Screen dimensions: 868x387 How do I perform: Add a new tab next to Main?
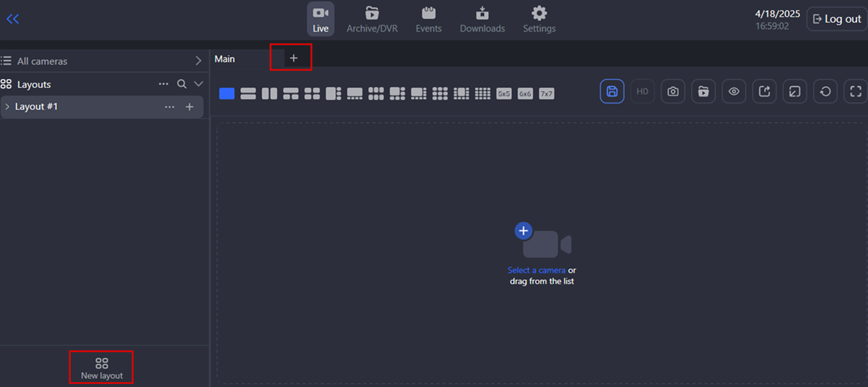(293, 58)
